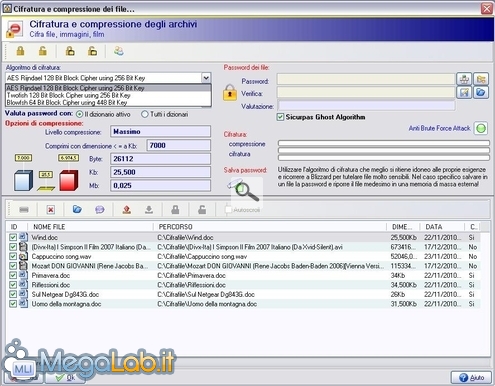This screenshot has width=495, height=386.
Task: Click the Ok button
Action: [x=65, y=378]
